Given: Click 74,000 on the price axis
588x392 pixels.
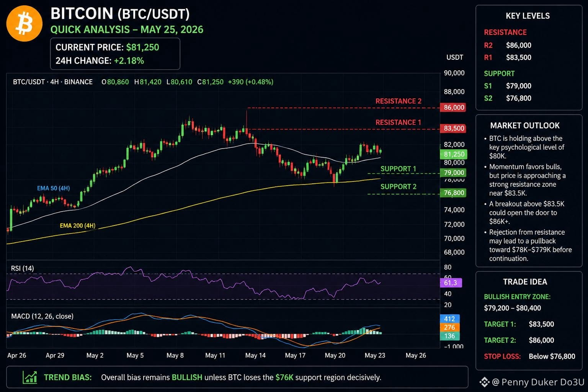Looking at the screenshot, I should [454, 210].
